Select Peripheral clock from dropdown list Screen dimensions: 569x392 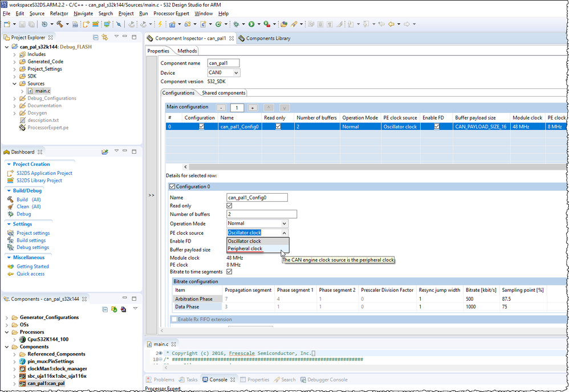(x=245, y=248)
